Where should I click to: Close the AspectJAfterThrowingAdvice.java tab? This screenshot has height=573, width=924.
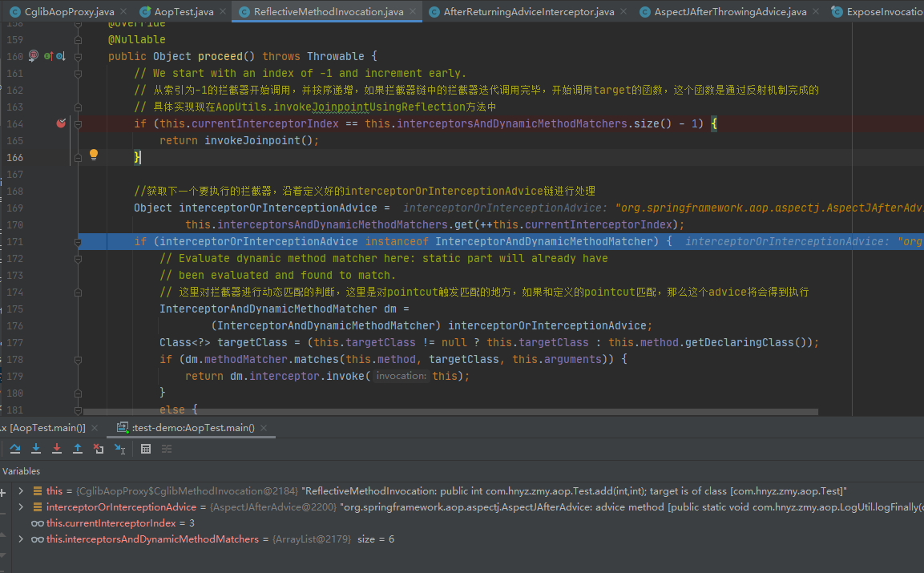(x=816, y=11)
